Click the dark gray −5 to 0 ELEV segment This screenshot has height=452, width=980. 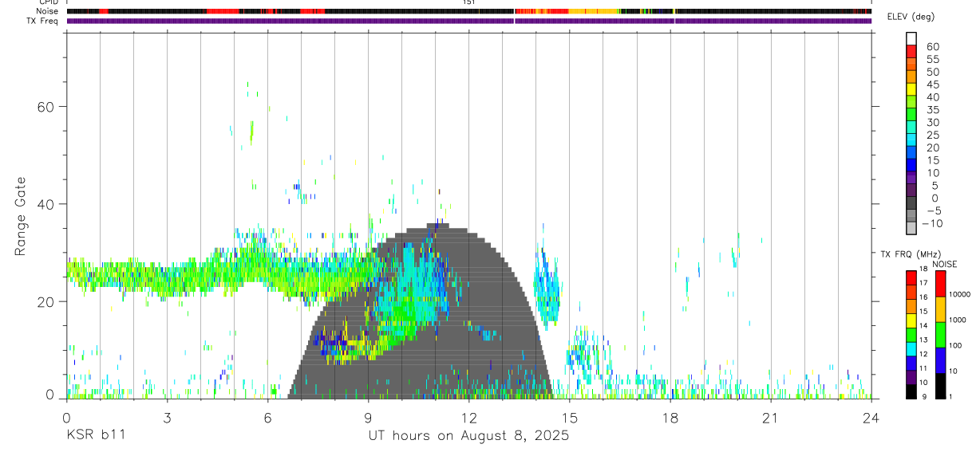(911, 203)
